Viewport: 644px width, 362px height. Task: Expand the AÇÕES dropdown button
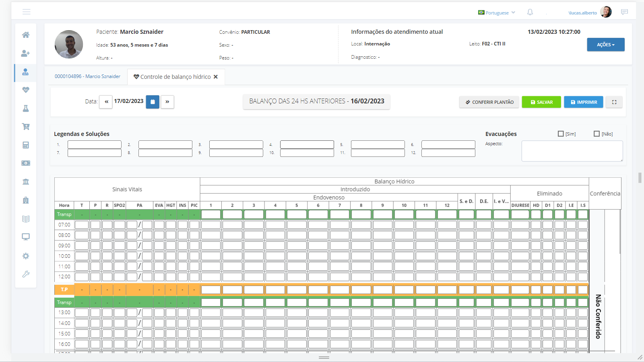click(x=605, y=45)
